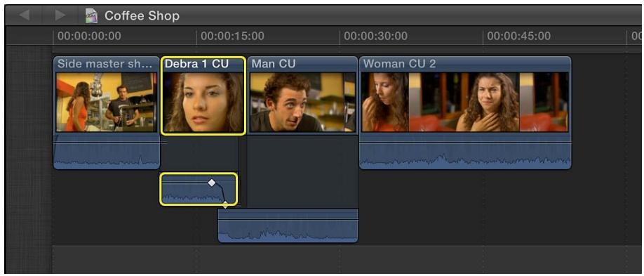Viewport: 644px width, 276px height.
Task: Click the 00:00:00:00 ruler timecode
Action: point(89,37)
